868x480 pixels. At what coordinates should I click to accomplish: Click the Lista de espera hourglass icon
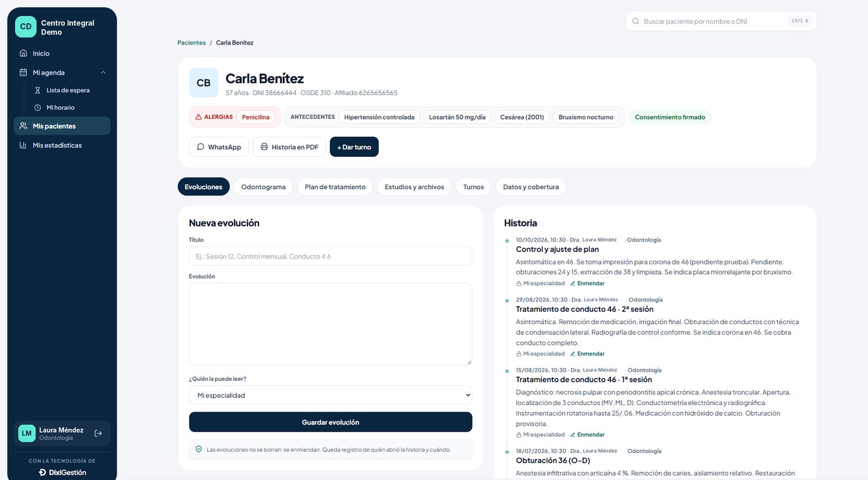(x=37, y=90)
